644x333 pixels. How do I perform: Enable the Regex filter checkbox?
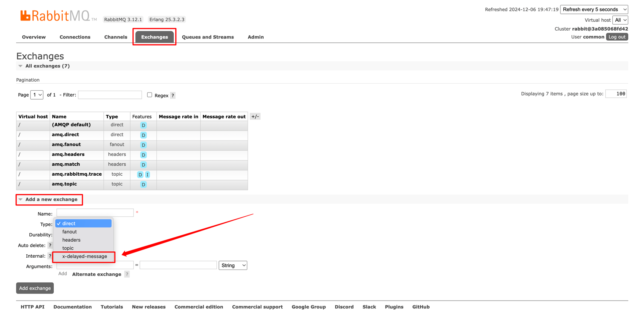click(150, 95)
